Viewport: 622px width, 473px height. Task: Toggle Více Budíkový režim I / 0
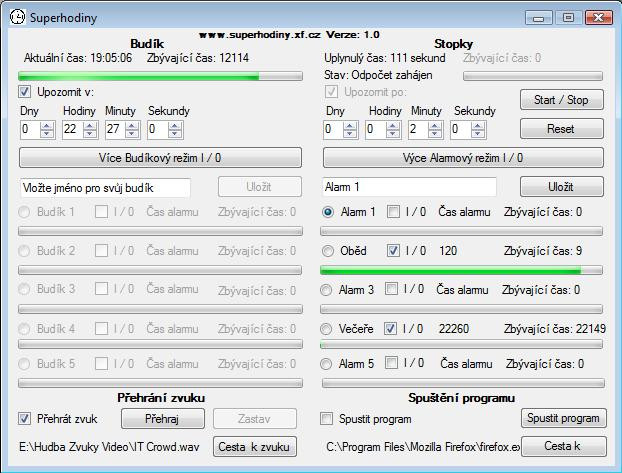click(x=160, y=158)
